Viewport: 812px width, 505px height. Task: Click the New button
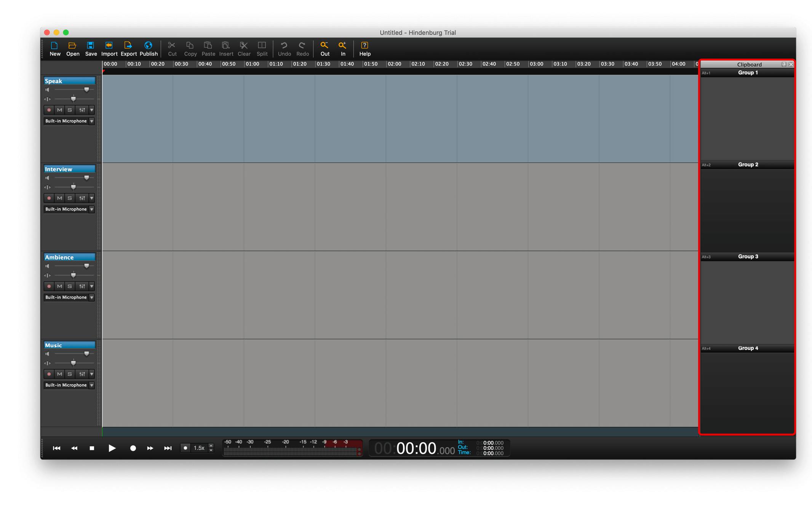[54, 48]
